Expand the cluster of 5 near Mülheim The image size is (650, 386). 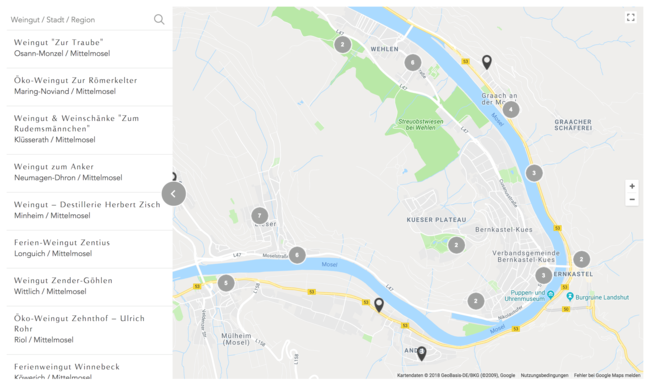(x=226, y=283)
